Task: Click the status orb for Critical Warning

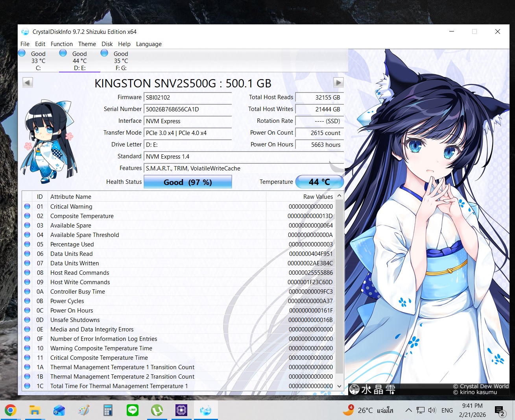Action: tap(27, 206)
